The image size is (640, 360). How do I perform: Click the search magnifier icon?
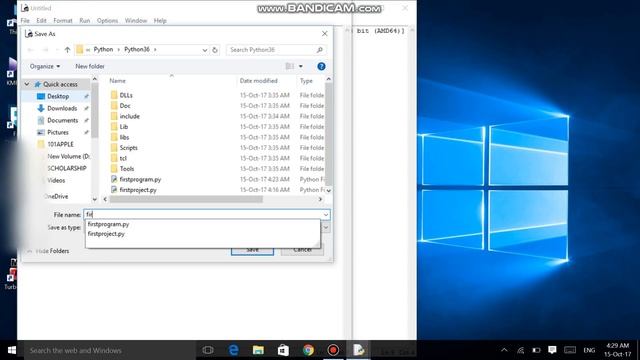point(320,50)
